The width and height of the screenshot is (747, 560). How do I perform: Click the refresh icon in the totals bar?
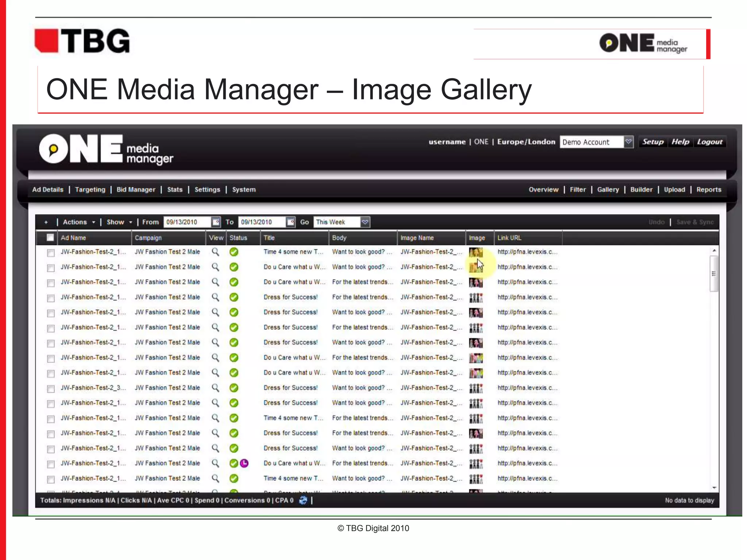tap(303, 500)
